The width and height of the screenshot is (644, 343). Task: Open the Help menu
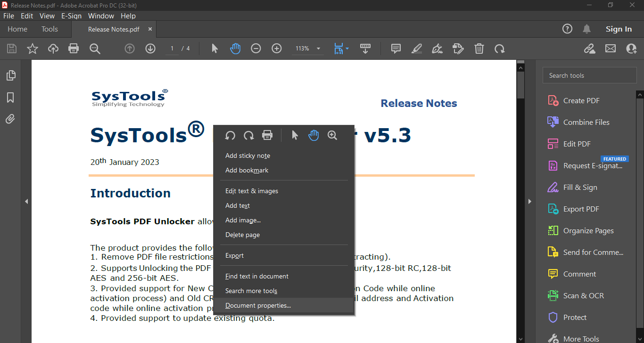[x=128, y=16]
